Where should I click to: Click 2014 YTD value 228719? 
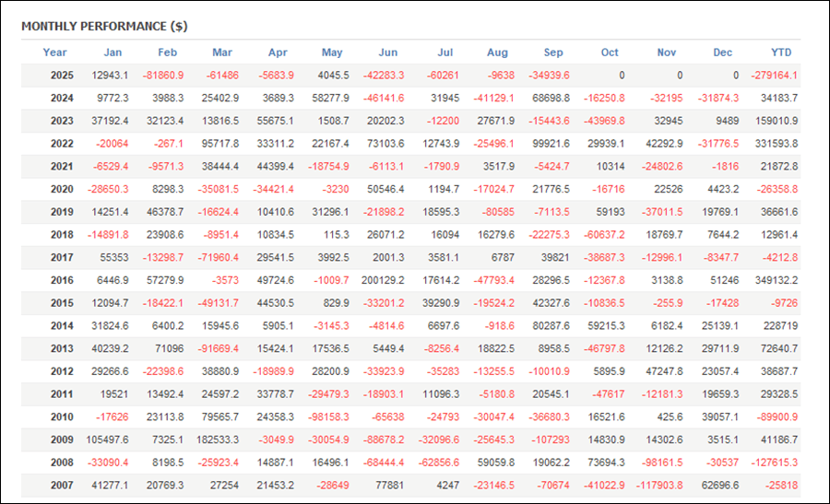(x=781, y=326)
